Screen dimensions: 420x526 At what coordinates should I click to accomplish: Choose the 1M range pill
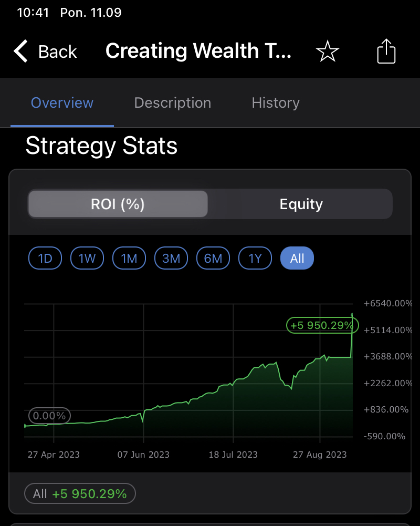129,258
